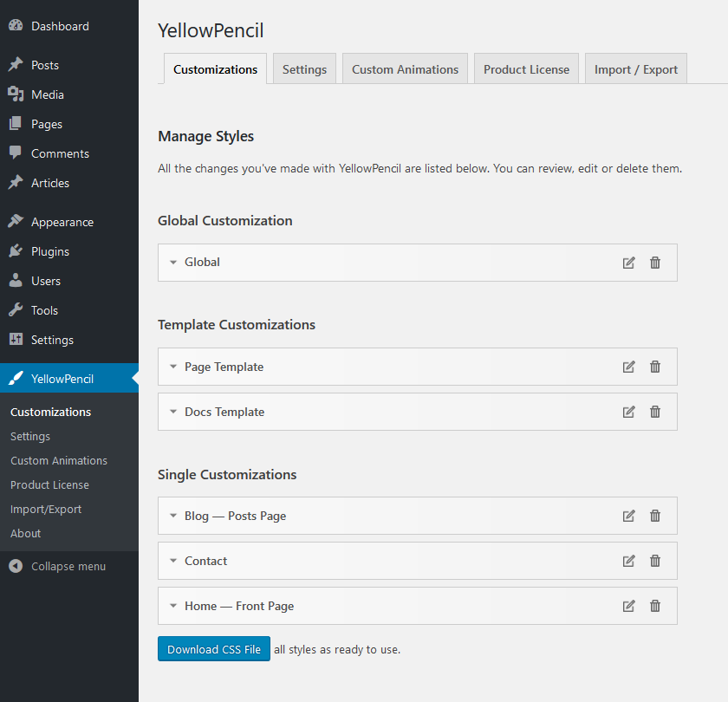Delete the Blog — Posts Page customization
Viewport: 728px width, 702px height.
[655, 516]
